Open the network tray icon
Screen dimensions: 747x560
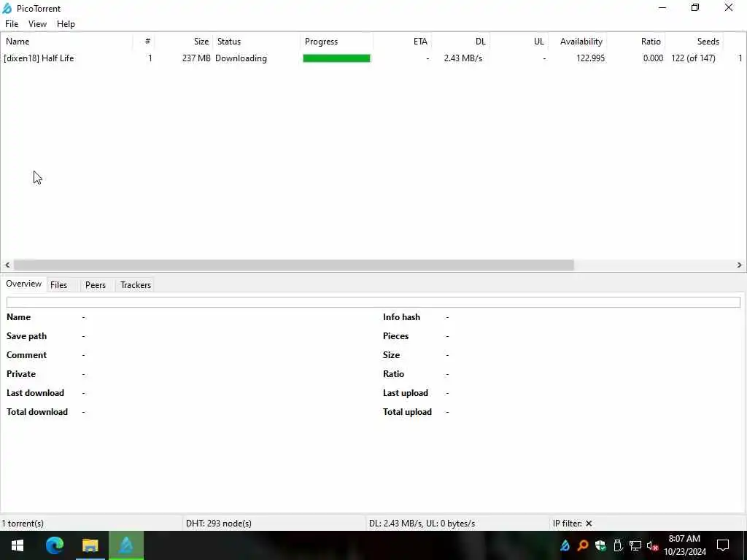tap(635, 545)
